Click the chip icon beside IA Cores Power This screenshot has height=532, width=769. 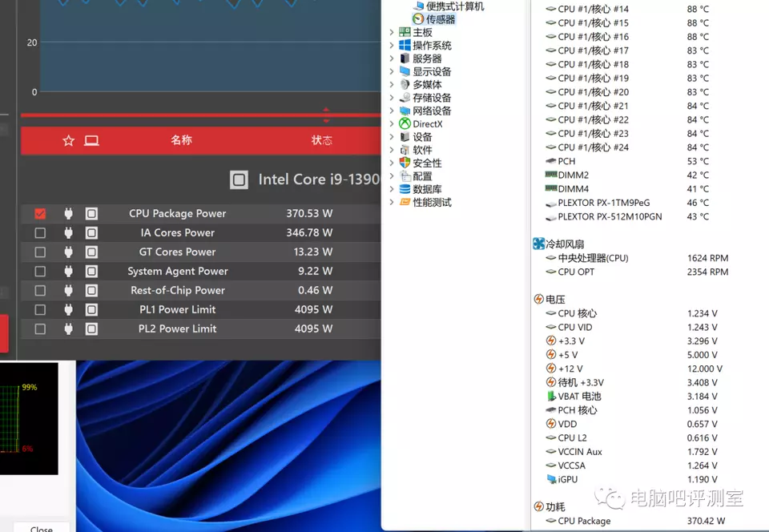[x=91, y=233]
